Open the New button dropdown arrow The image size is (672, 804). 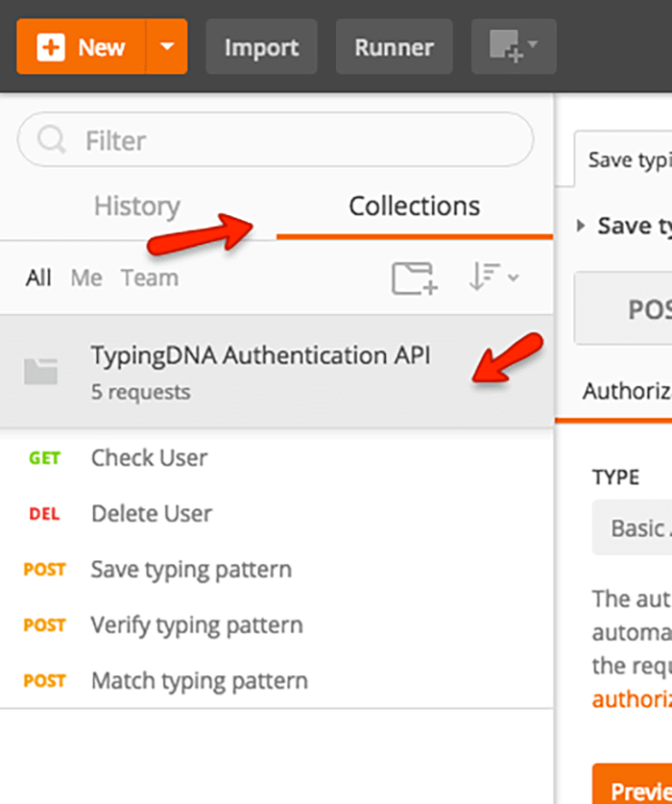click(x=167, y=47)
